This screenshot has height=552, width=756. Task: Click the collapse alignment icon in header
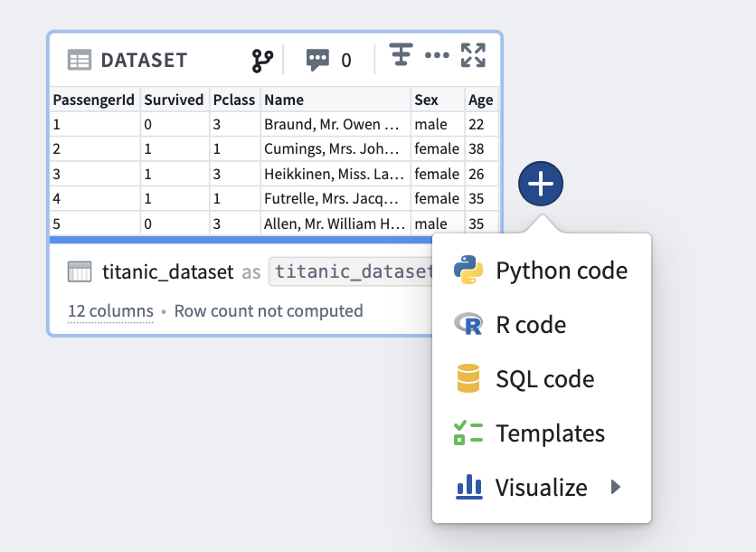tap(402, 54)
